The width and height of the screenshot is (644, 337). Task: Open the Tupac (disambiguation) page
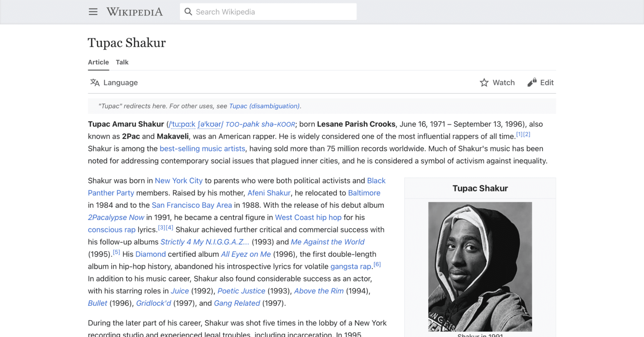pos(264,106)
